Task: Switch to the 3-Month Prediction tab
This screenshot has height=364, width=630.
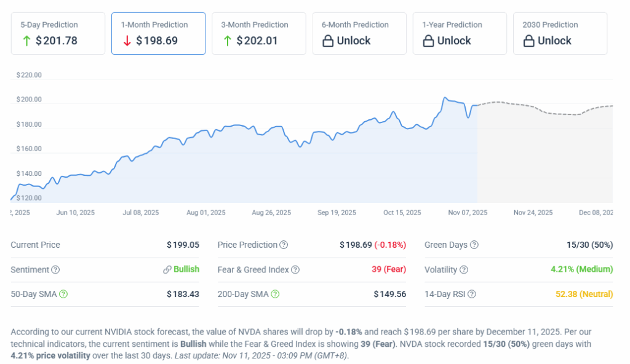Action: pos(258,33)
